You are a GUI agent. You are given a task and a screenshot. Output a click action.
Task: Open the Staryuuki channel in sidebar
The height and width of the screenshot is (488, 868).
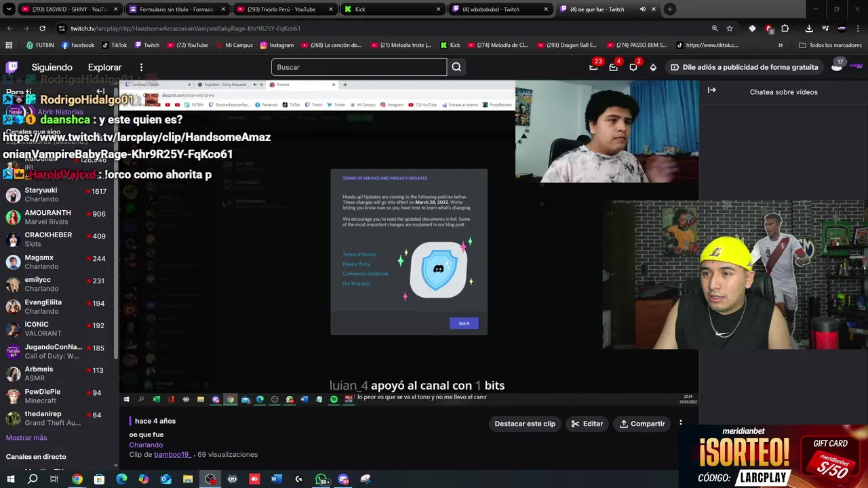[x=56, y=195]
